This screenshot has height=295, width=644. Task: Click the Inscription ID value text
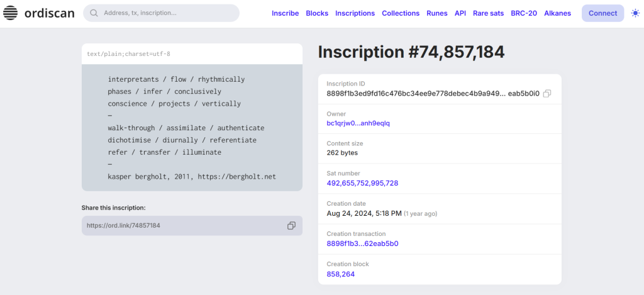click(433, 94)
